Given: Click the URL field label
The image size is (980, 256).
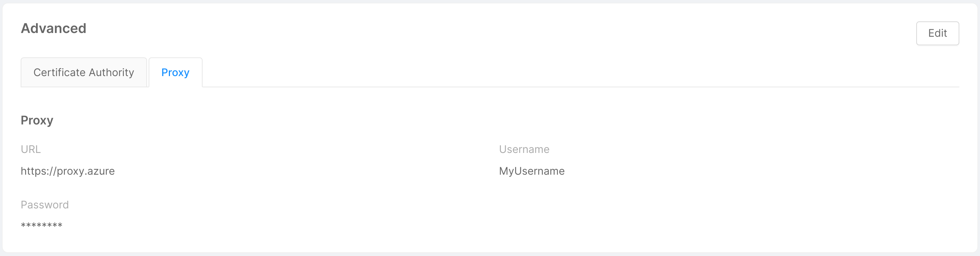Looking at the screenshot, I should pyautogui.click(x=31, y=149).
